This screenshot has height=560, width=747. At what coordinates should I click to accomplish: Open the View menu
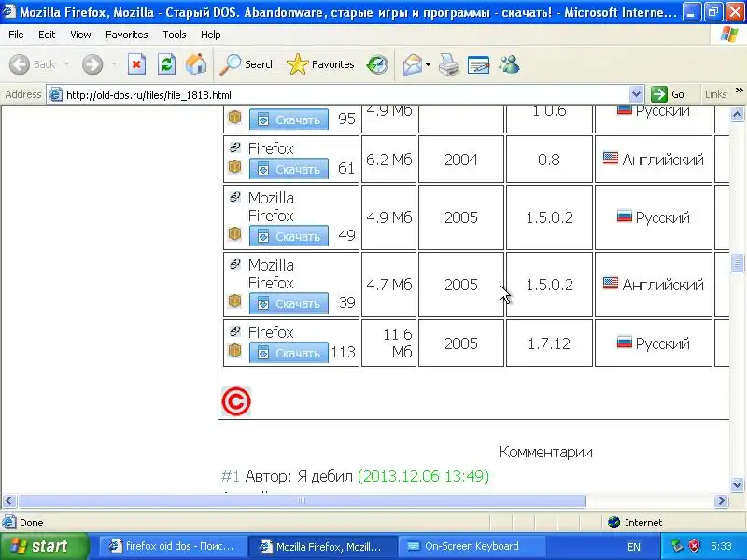(x=80, y=35)
